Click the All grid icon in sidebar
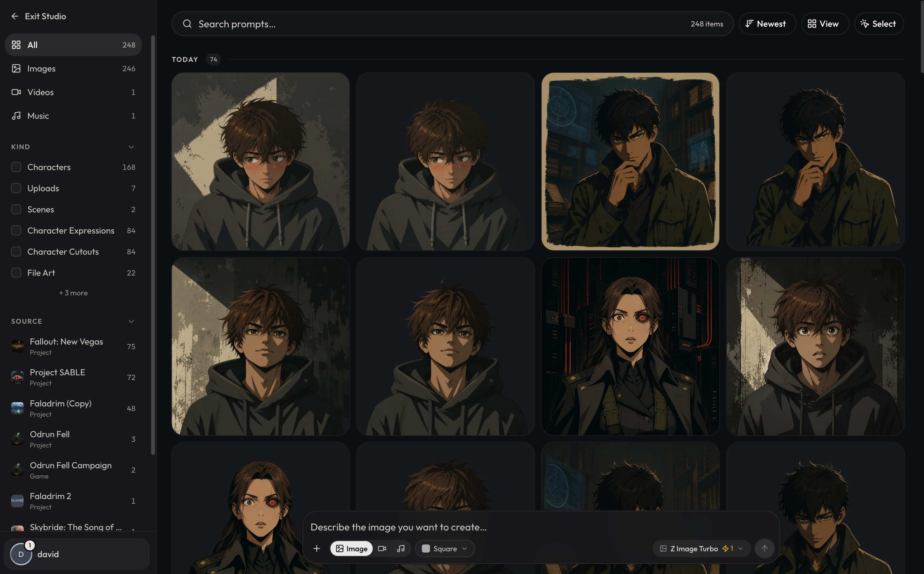 coord(16,45)
